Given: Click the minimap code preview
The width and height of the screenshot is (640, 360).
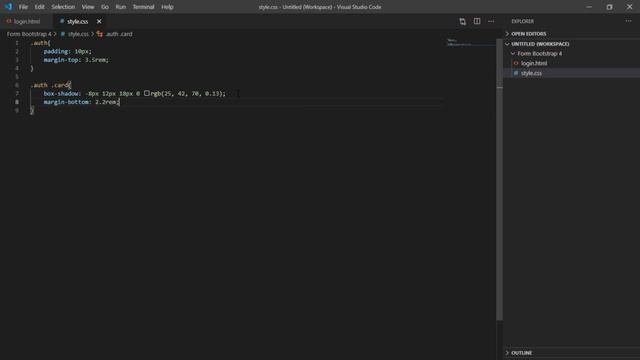Looking at the screenshot, I should click(x=459, y=42).
